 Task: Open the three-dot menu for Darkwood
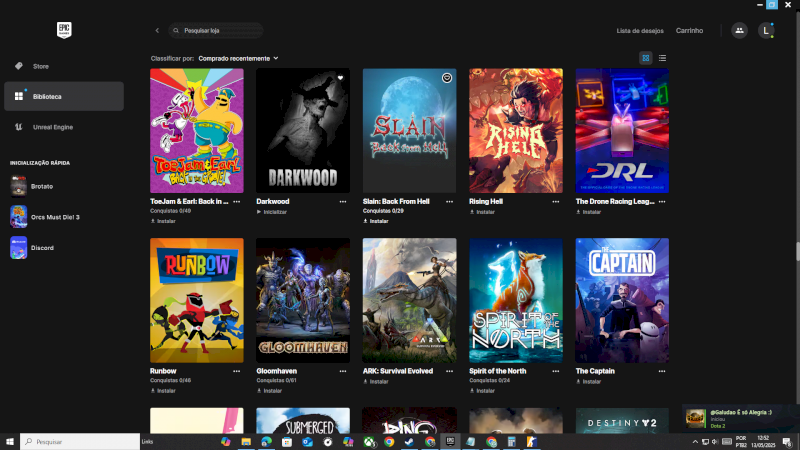(343, 201)
